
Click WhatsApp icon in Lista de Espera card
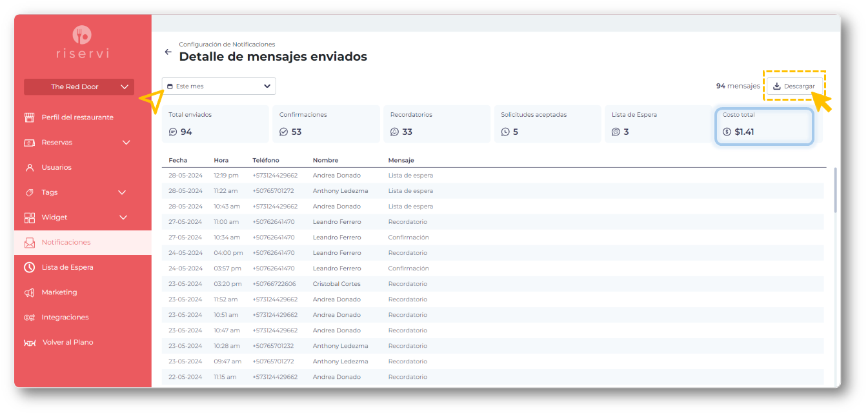(x=616, y=132)
